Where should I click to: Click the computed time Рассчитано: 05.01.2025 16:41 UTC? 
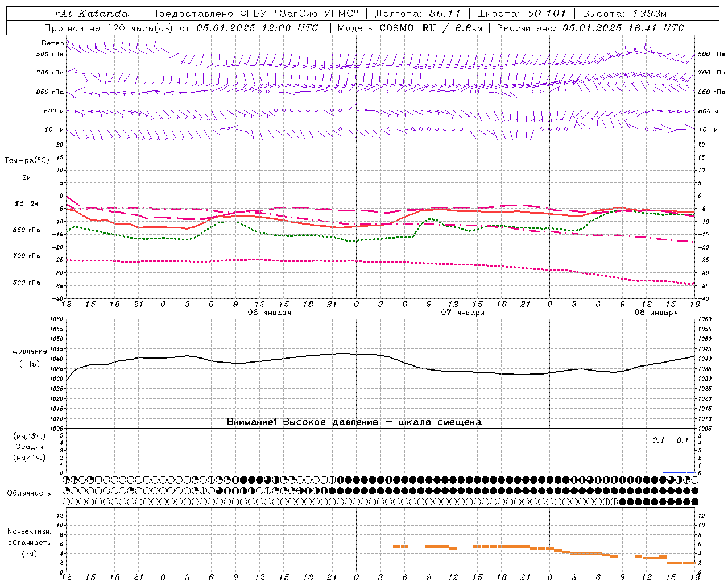pyautogui.click(x=590, y=28)
